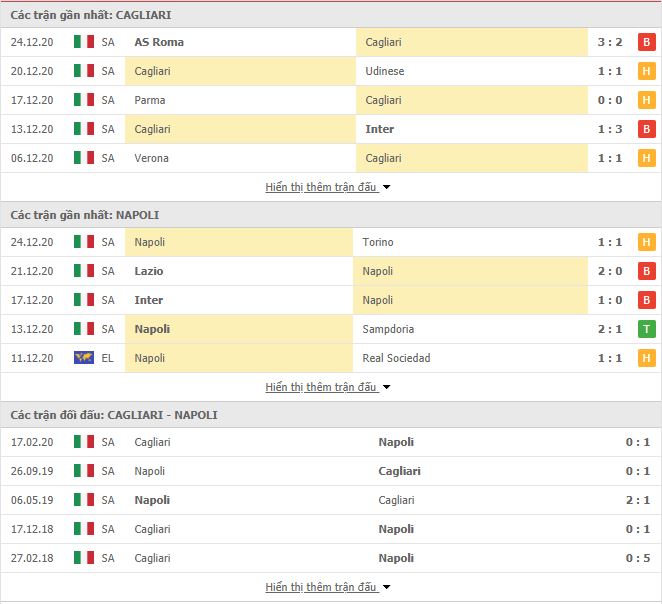The image size is (662, 604).
Task: Click the red B badge for Lazio–Napoli
Action: click(x=646, y=271)
